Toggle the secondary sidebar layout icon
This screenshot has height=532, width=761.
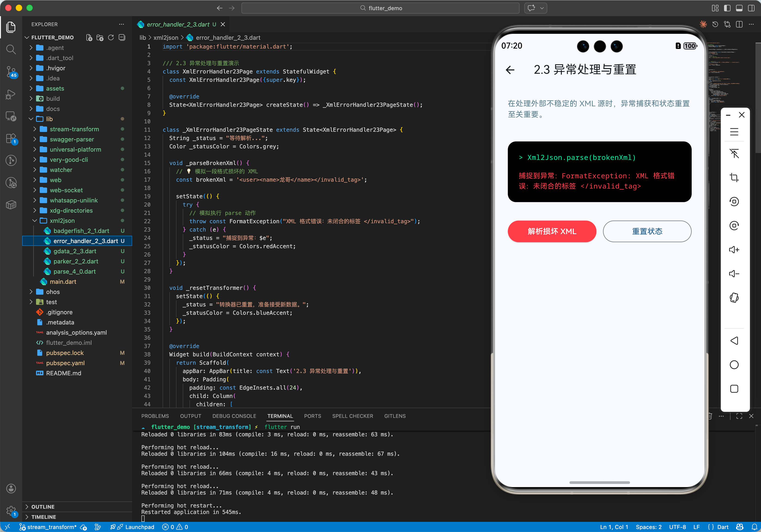pos(751,8)
